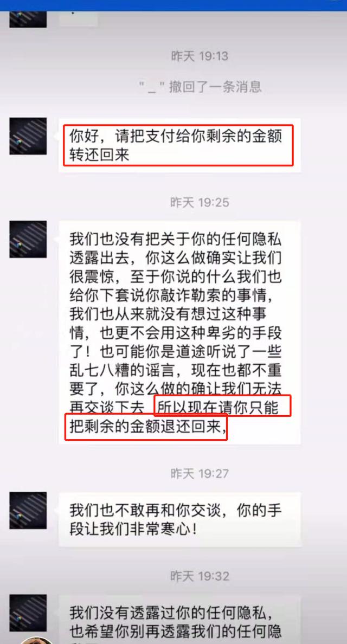Select the long message starting '我们也没有把关于你的任何隐私'
This screenshot has height=644, width=347.
click(179, 333)
